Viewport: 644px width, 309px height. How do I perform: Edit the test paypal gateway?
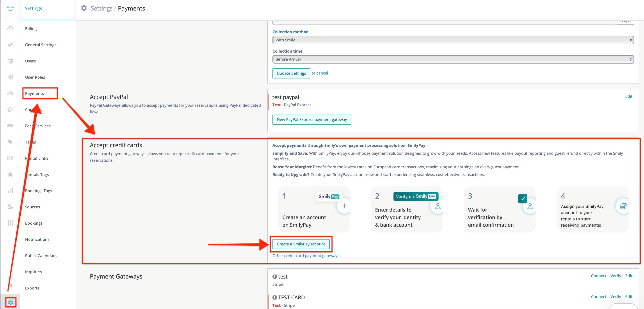(629, 96)
